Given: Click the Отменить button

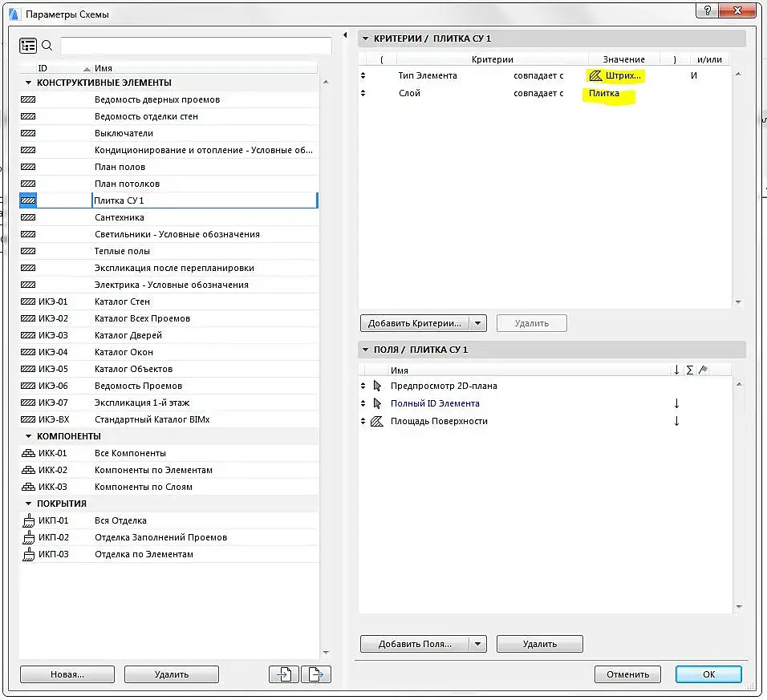Looking at the screenshot, I should (x=627, y=674).
